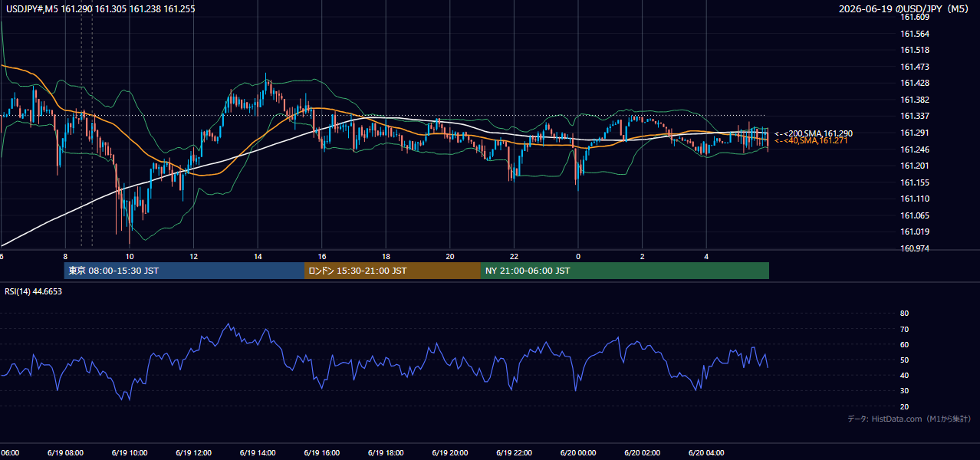
Task: Click hour label 8 on price chart axis
Action: tap(65, 257)
